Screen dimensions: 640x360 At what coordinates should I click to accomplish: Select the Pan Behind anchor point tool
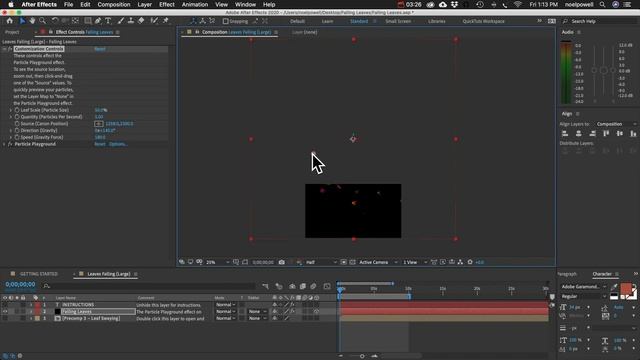76,21
